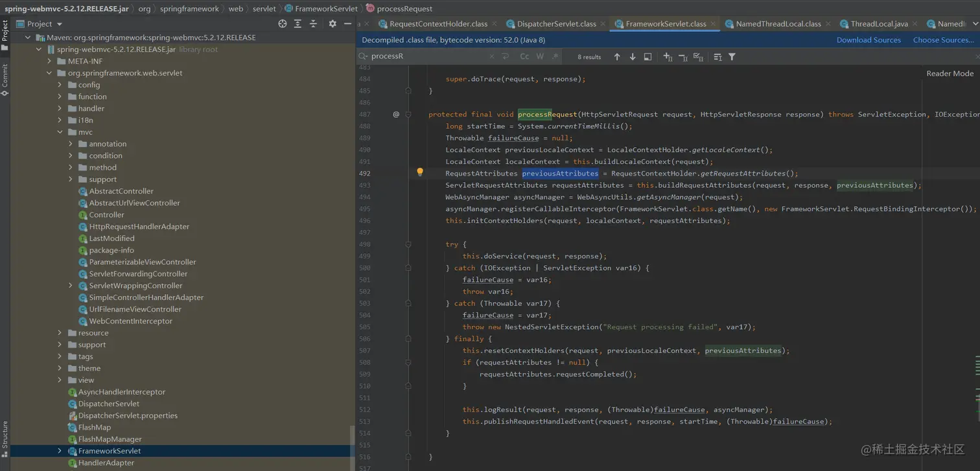
Task: Select FlashMapManager in project tree
Action: [110, 439]
